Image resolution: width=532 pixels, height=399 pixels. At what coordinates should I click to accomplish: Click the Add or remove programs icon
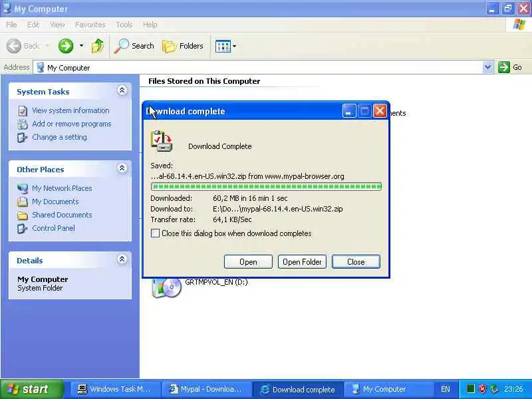23,124
